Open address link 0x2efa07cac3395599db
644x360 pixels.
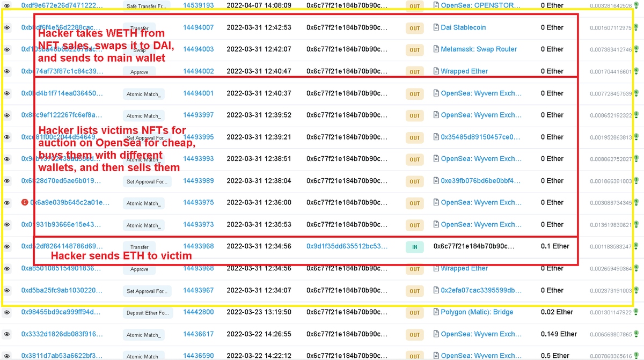tap(481, 291)
